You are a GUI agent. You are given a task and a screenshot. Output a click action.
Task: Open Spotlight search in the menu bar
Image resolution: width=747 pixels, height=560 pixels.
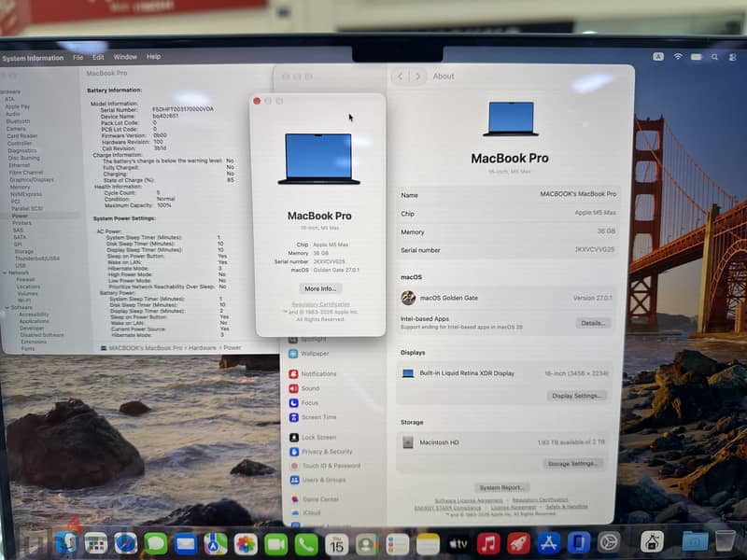coord(714,57)
